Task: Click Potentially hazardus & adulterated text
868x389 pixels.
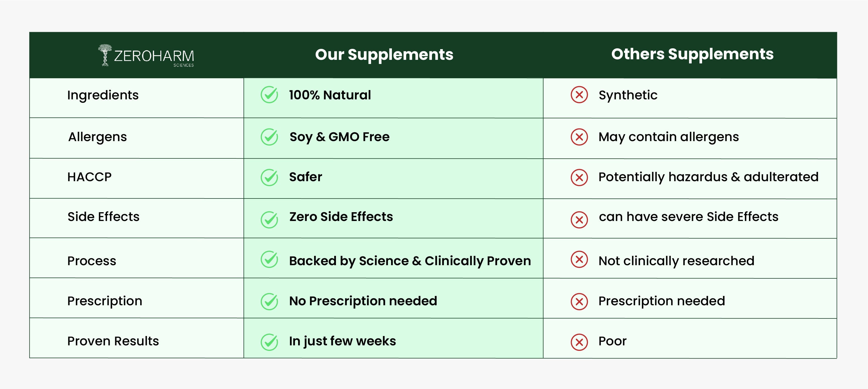Action: (x=708, y=177)
